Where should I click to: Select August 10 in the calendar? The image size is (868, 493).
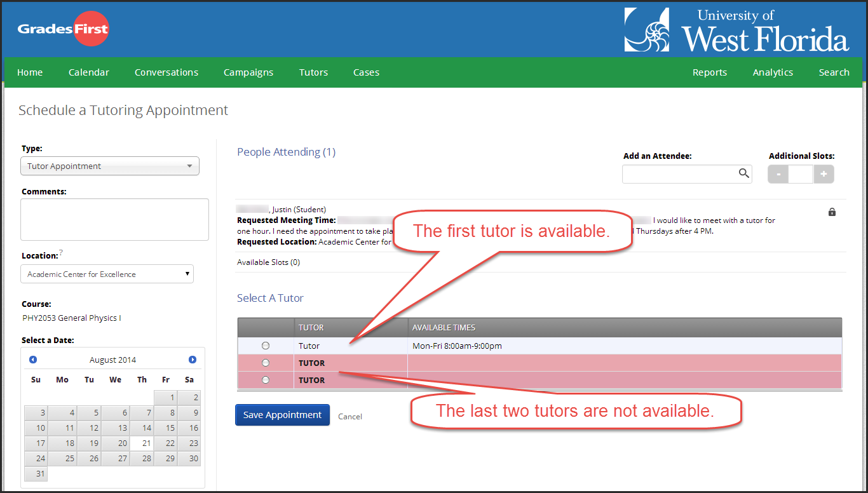click(x=36, y=428)
